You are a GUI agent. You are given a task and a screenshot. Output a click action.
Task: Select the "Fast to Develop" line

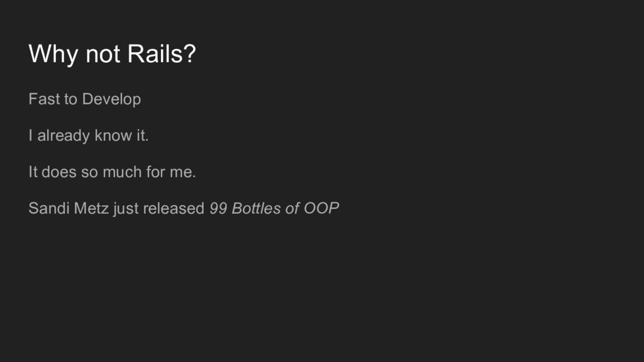[85, 100]
